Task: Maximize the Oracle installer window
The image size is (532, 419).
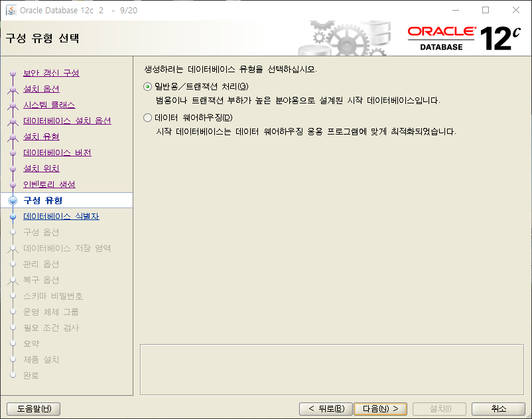Action: (x=486, y=10)
